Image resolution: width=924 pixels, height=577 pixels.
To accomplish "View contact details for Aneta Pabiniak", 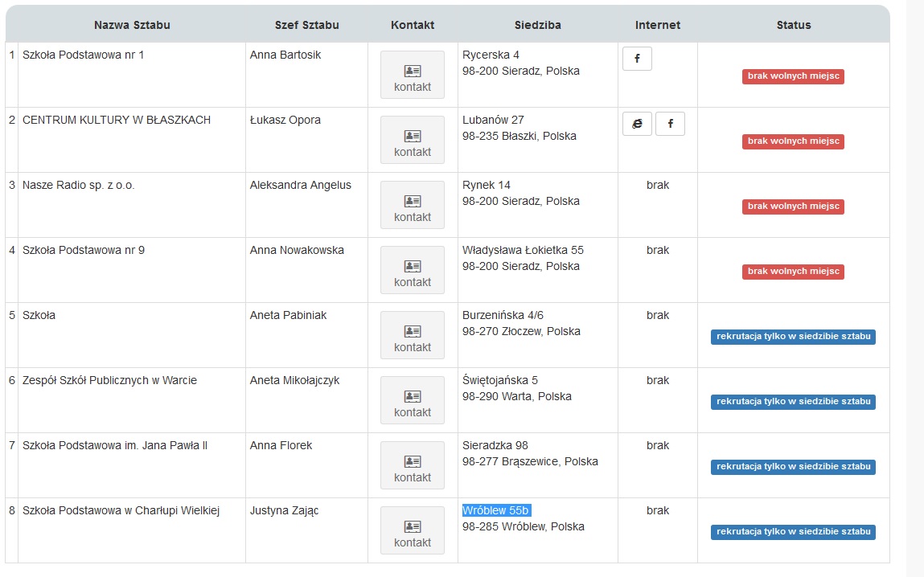I will (x=413, y=335).
